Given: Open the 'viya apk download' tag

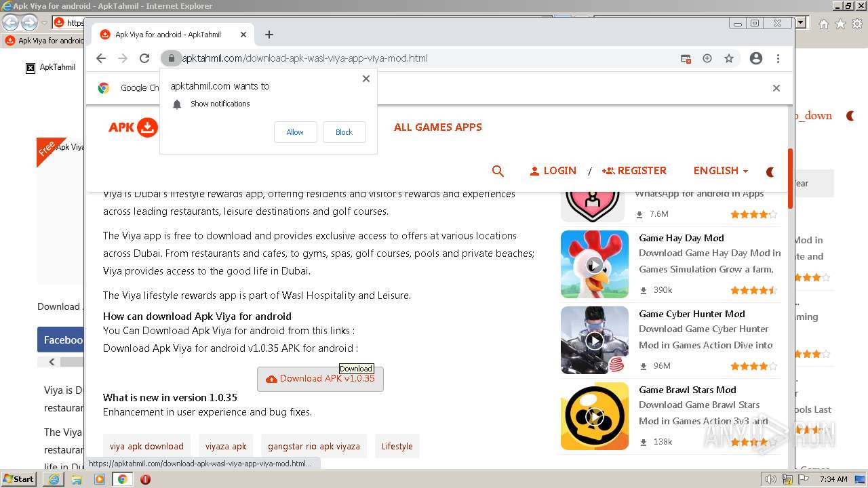Looking at the screenshot, I should [x=146, y=446].
